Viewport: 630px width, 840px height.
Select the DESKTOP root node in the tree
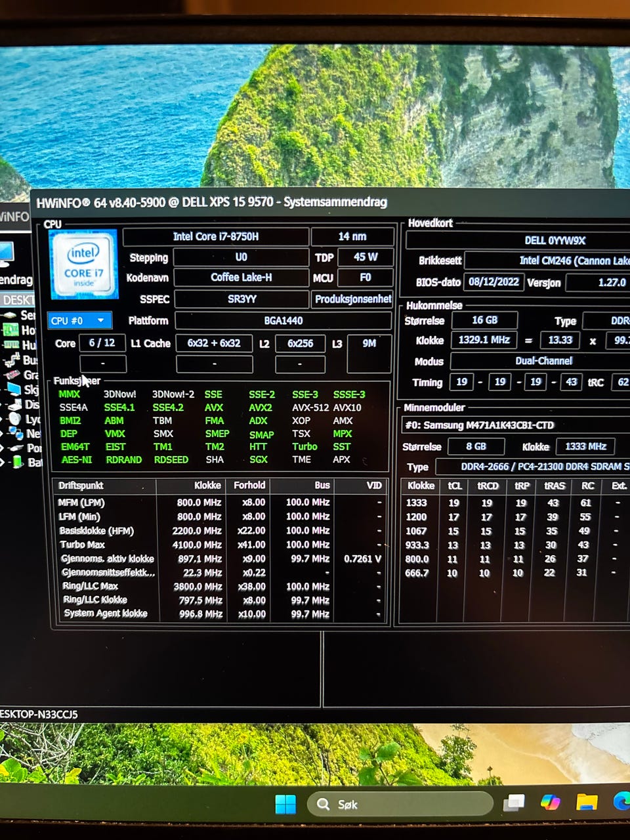17,300
